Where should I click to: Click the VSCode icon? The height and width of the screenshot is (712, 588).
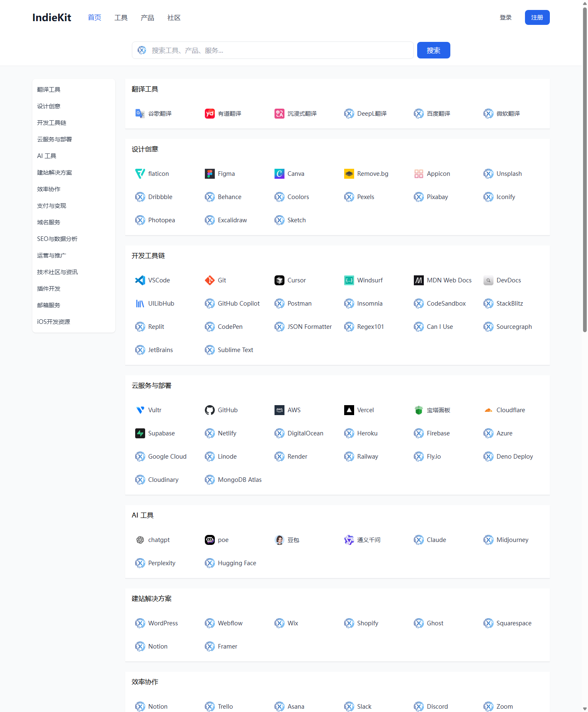point(140,280)
